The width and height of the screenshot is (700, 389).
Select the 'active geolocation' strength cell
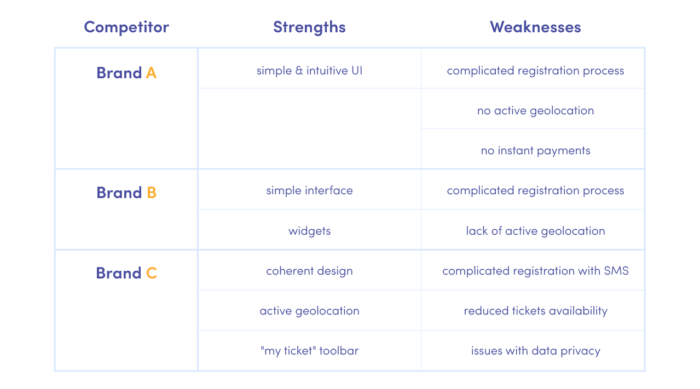(309, 311)
